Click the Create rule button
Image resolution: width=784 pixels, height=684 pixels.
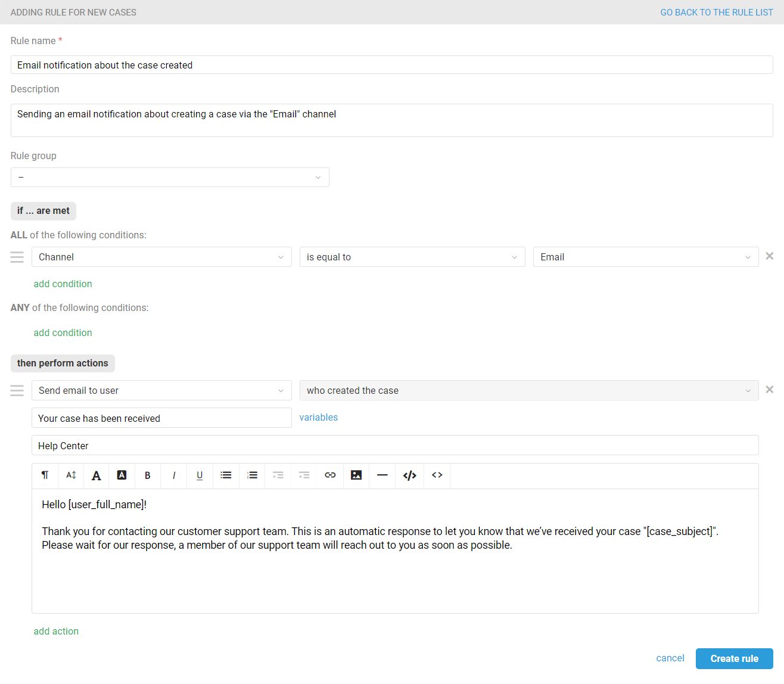[734, 659]
